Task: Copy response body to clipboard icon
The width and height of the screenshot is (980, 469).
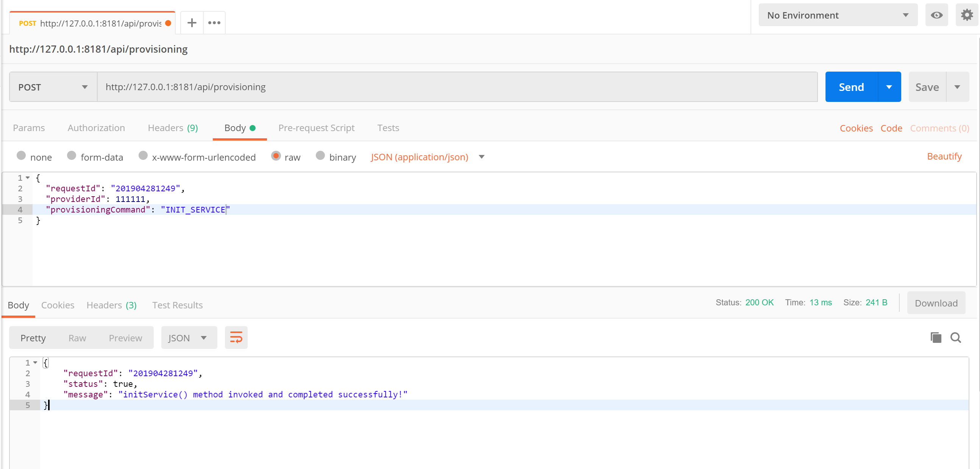Action: (935, 338)
